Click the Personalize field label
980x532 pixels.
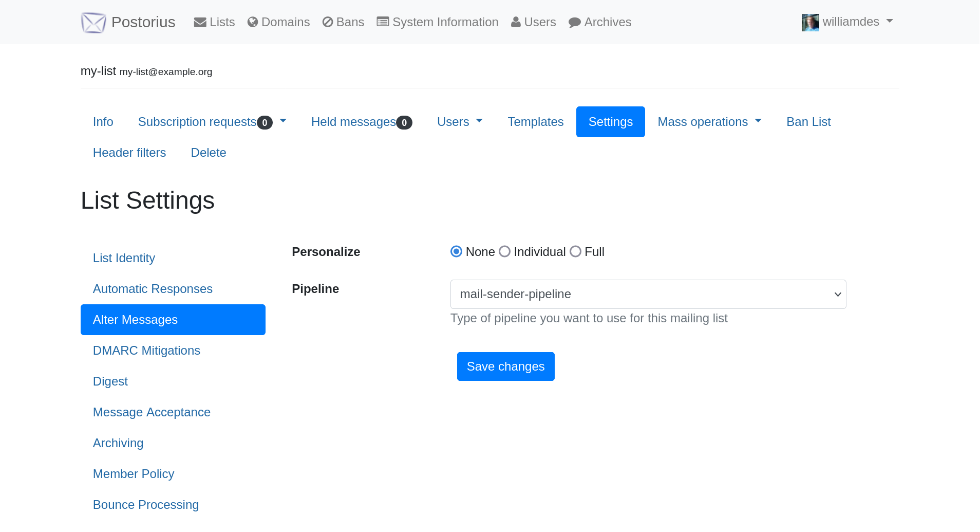click(x=326, y=252)
